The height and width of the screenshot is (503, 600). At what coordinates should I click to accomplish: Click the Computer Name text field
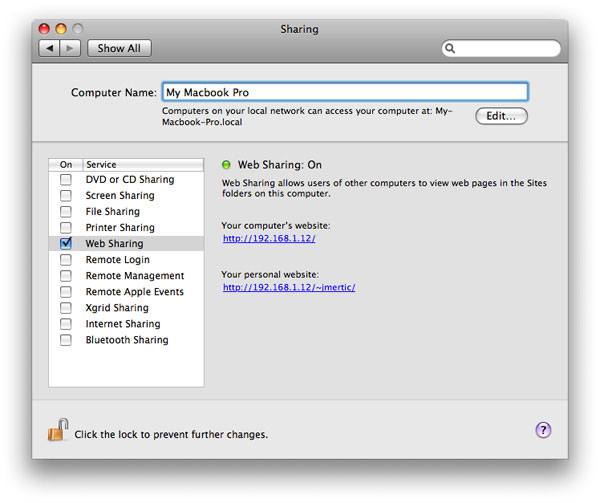345,92
